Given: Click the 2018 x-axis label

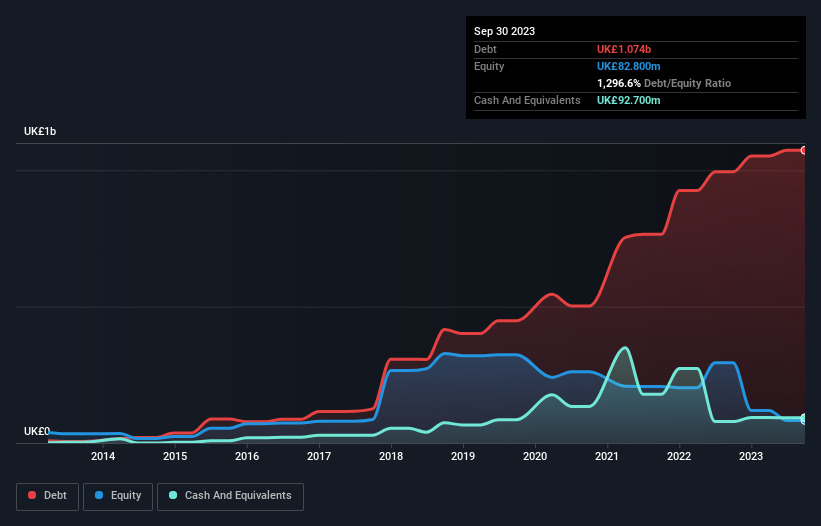Looking at the screenshot, I should click(391, 456).
